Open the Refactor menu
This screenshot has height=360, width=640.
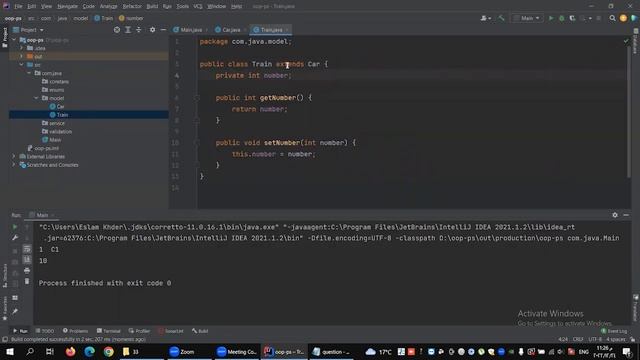click(132, 6)
